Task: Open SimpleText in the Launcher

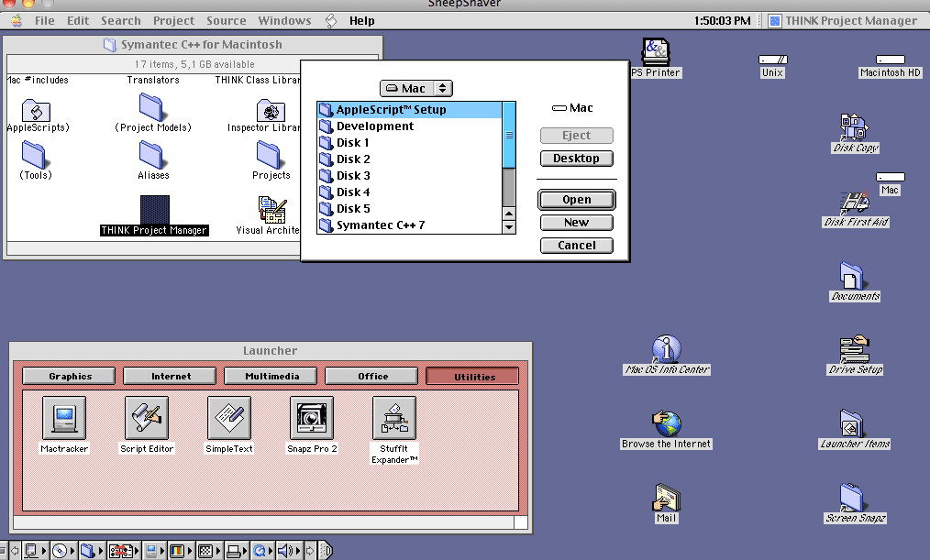Action: coord(229,418)
